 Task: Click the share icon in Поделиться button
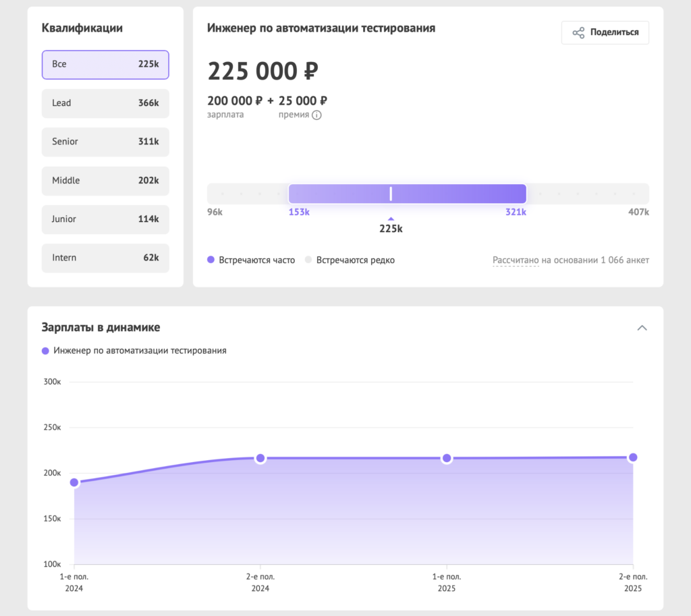(x=578, y=32)
